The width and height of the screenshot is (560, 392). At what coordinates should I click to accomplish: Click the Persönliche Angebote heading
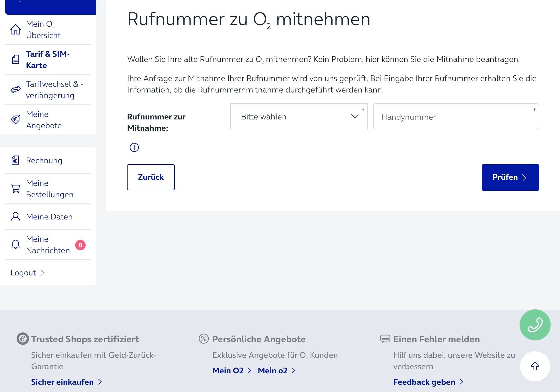click(259, 339)
